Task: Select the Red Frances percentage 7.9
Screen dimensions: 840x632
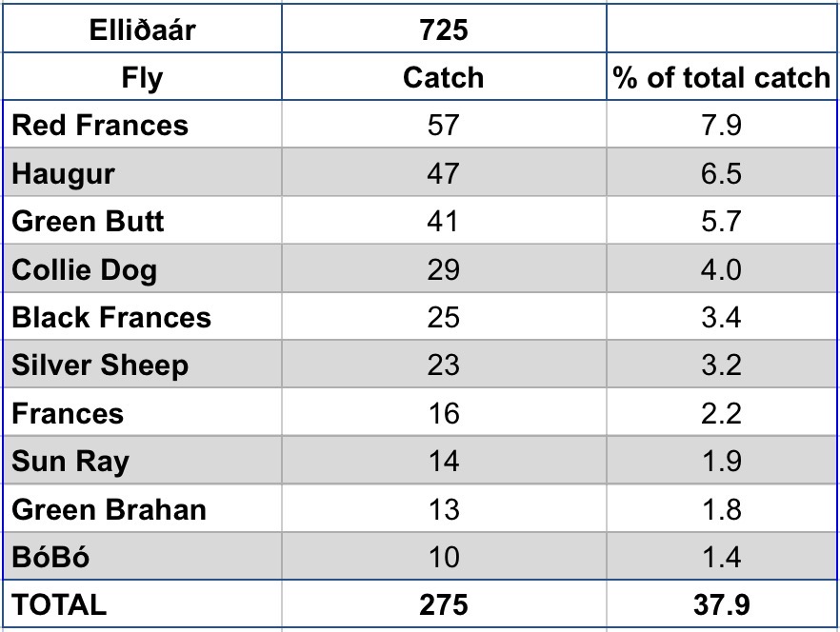Action: click(722, 126)
